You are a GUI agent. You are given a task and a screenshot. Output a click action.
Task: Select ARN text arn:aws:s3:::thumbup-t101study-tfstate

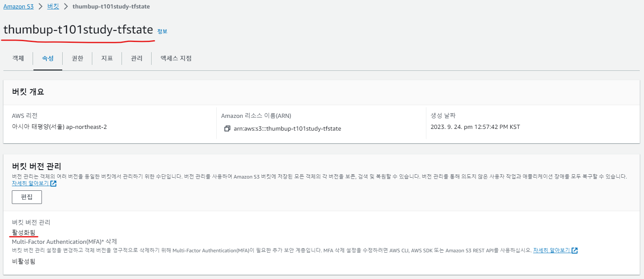(287, 128)
